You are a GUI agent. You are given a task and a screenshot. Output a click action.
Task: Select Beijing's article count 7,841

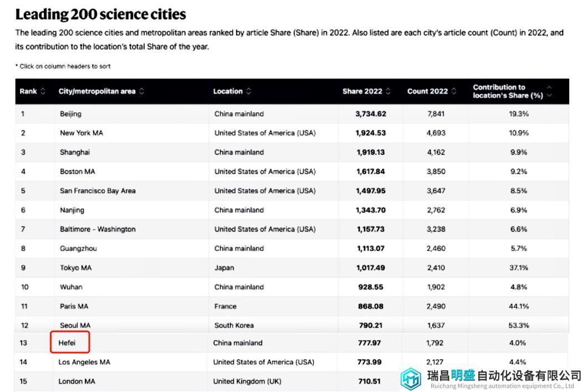(x=436, y=114)
